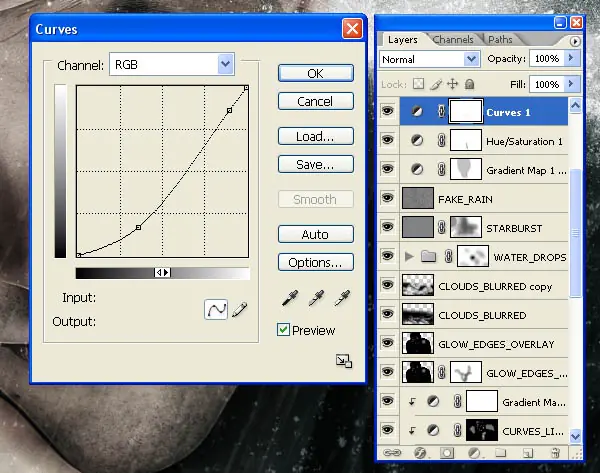Click the Gradient Map 1 adjustment icon
Viewport: 600px width, 473px height.
coord(417,169)
